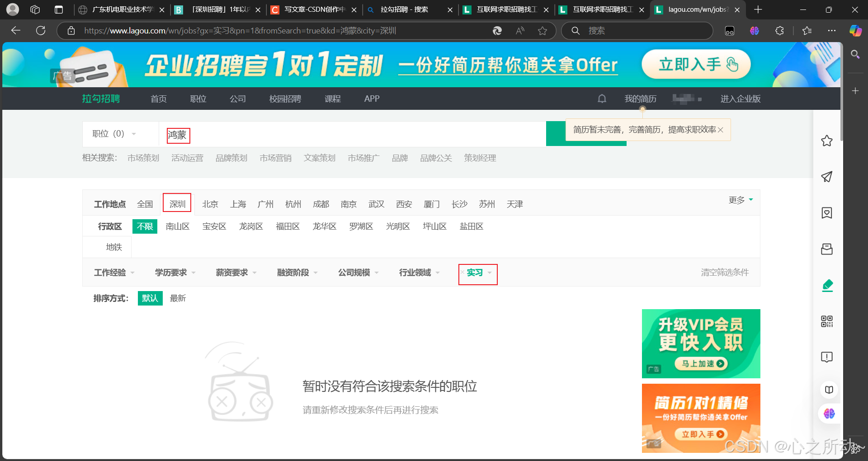Image resolution: width=868 pixels, height=461 pixels.
Task: Open a new browser tab
Action: click(758, 9)
